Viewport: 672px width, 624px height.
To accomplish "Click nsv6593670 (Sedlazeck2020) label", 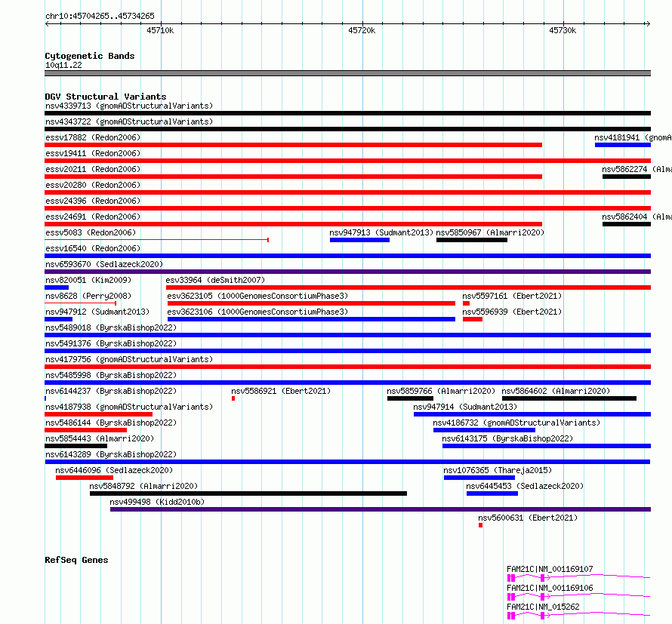I will [x=104, y=264].
